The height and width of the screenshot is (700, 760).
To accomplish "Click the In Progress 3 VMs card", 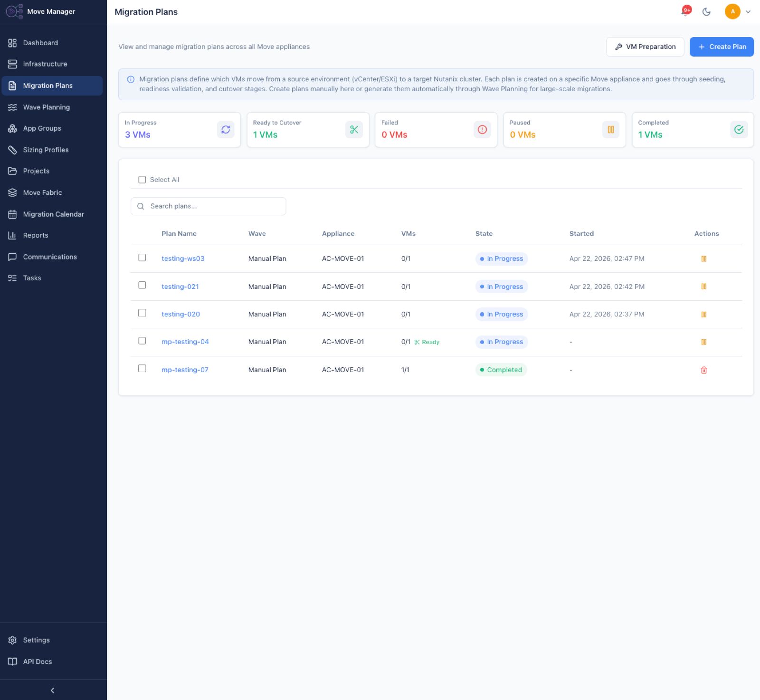I will pos(180,130).
